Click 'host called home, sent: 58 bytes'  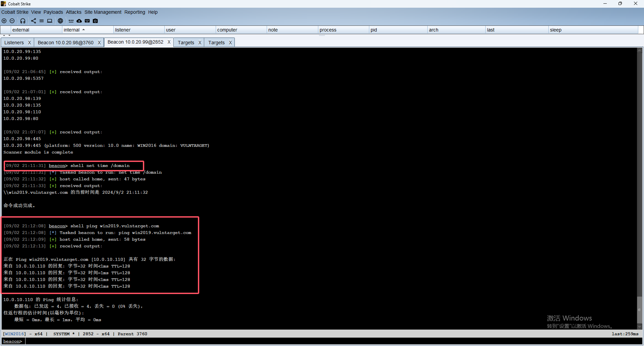pyautogui.click(x=103, y=239)
